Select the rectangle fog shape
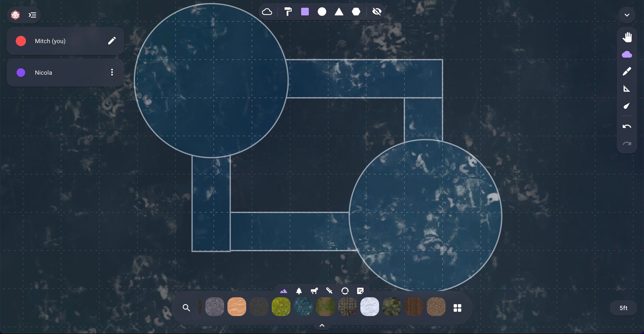The width and height of the screenshot is (644, 334). pos(305,12)
